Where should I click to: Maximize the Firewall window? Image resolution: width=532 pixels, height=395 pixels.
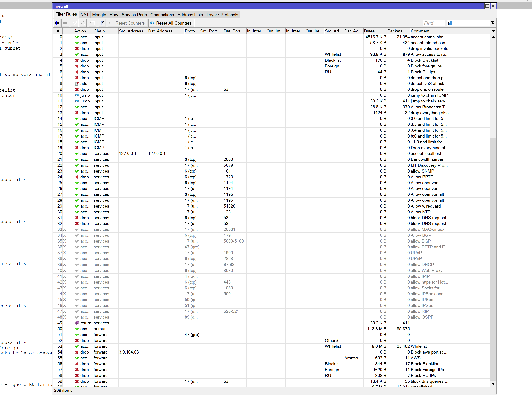click(487, 6)
